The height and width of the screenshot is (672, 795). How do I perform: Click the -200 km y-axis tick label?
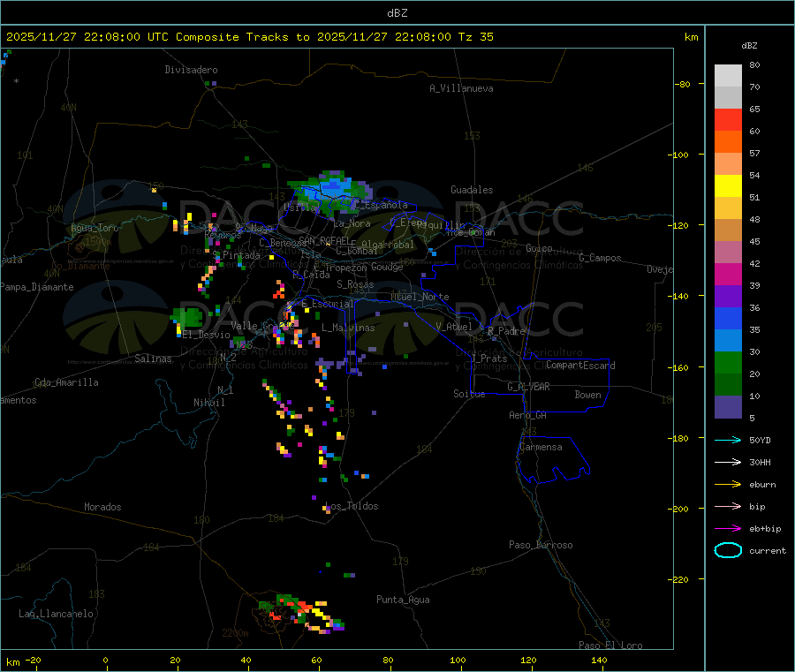(x=679, y=509)
